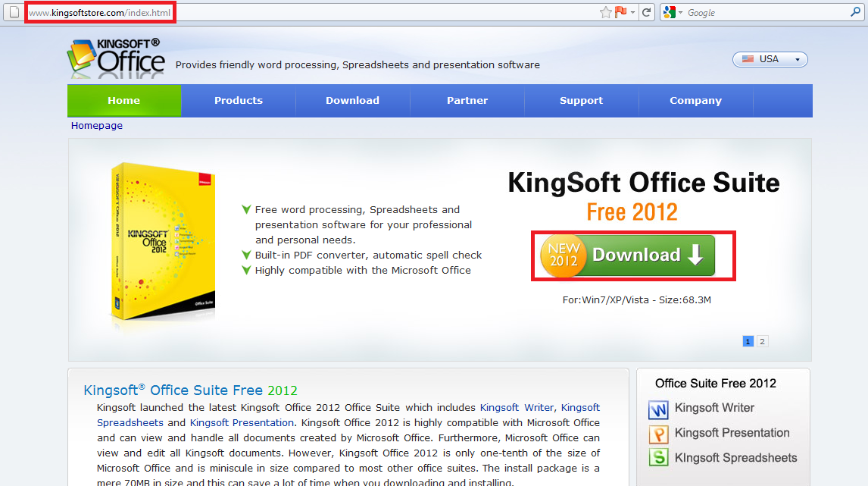Image resolution: width=868 pixels, height=486 pixels.
Task: Click the magnifier search icon
Action: [855, 12]
